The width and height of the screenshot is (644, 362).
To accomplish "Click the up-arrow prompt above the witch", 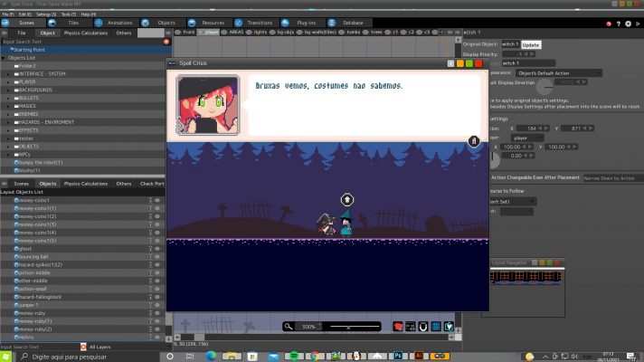I will [347, 200].
